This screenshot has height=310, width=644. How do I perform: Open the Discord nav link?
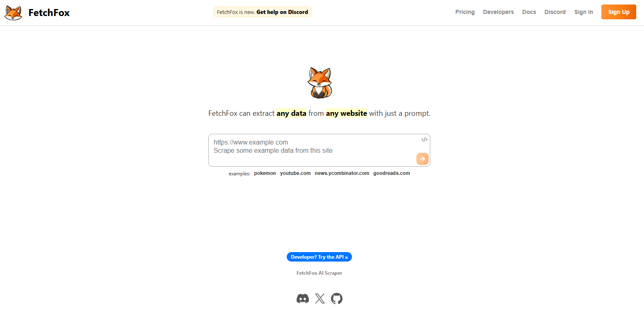click(555, 12)
